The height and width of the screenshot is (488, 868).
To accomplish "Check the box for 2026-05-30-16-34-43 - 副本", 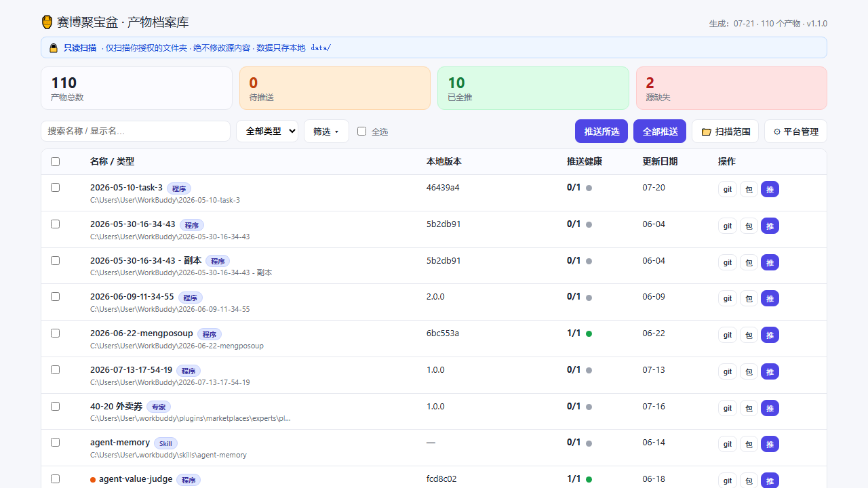I will point(56,260).
